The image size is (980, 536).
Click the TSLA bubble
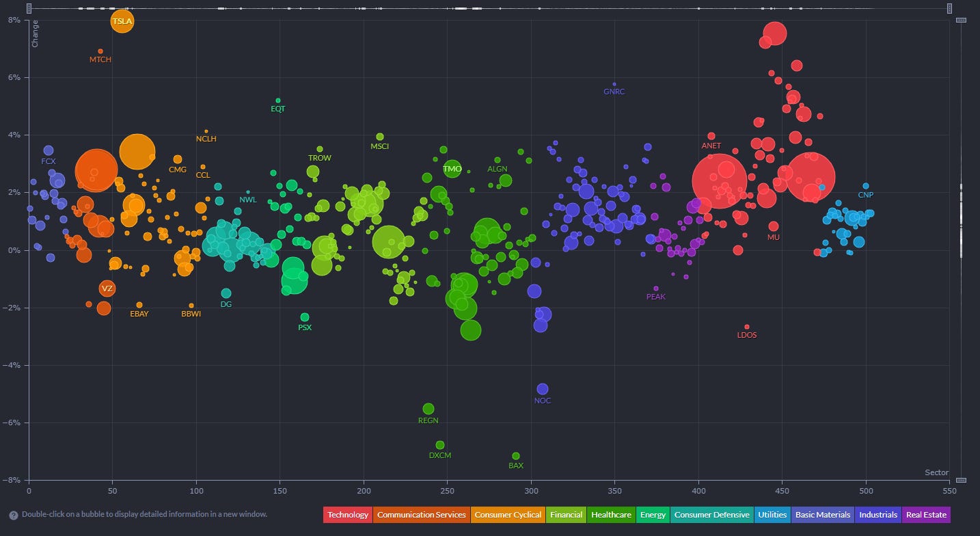(x=122, y=21)
